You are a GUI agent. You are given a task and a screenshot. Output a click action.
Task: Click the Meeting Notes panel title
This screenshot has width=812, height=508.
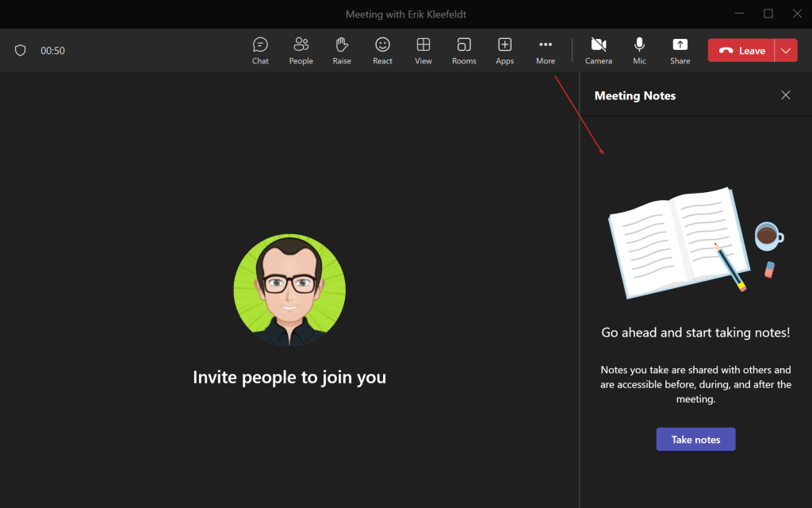click(x=635, y=95)
